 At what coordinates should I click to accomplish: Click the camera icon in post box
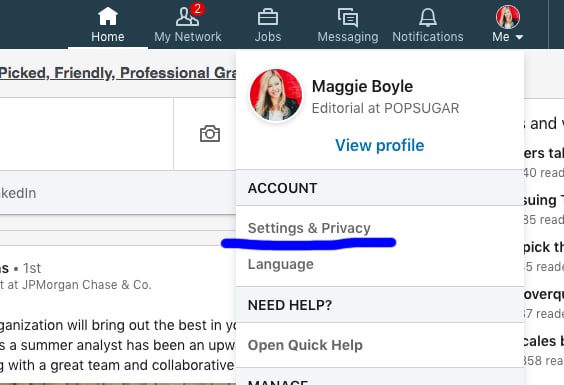point(210,134)
